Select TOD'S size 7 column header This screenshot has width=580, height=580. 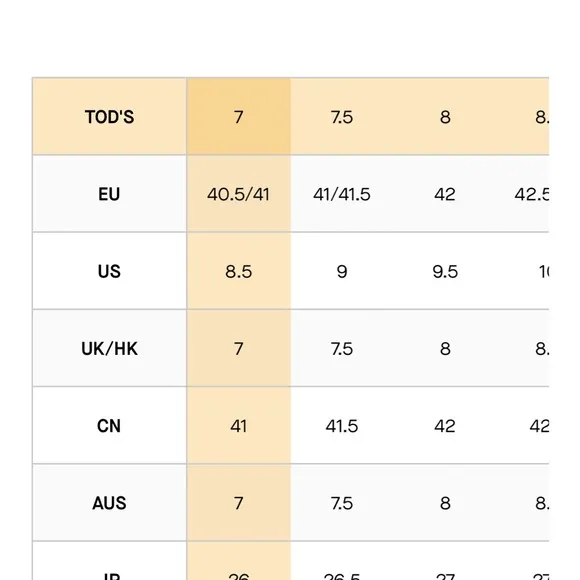pos(239,117)
